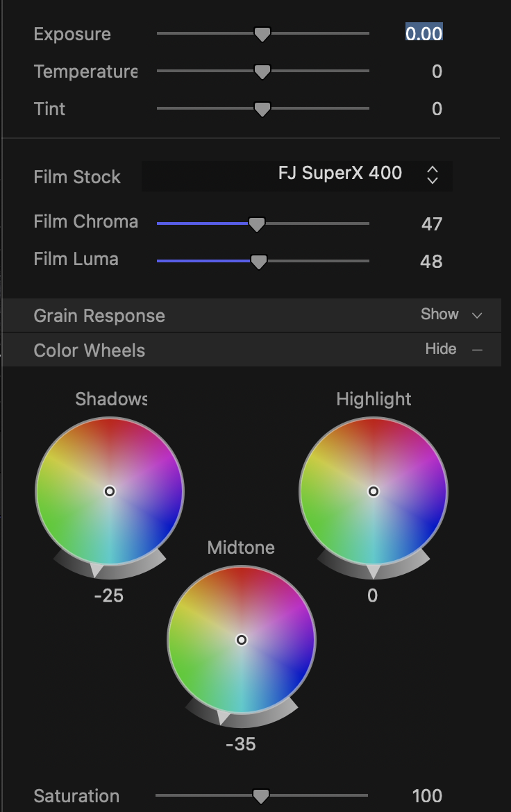The width and height of the screenshot is (511, 812).
Task: Click the Shadows luminance arc marker
Action: (97, 570)
